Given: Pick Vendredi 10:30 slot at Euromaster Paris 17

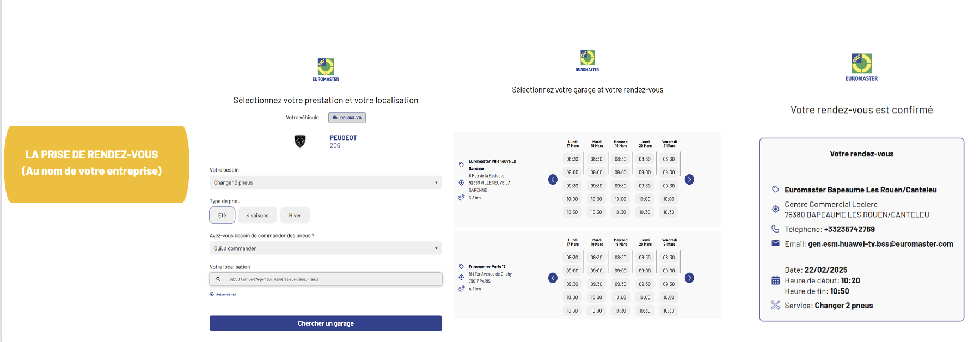Looking at the screenshot, I should coord(669,311).
